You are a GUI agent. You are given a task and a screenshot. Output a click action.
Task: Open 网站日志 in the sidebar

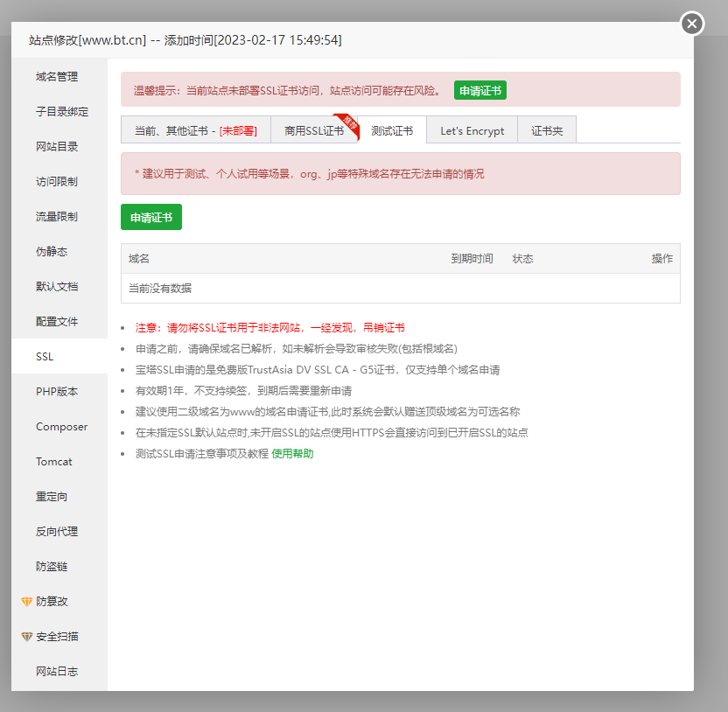(x=57, y=672)
